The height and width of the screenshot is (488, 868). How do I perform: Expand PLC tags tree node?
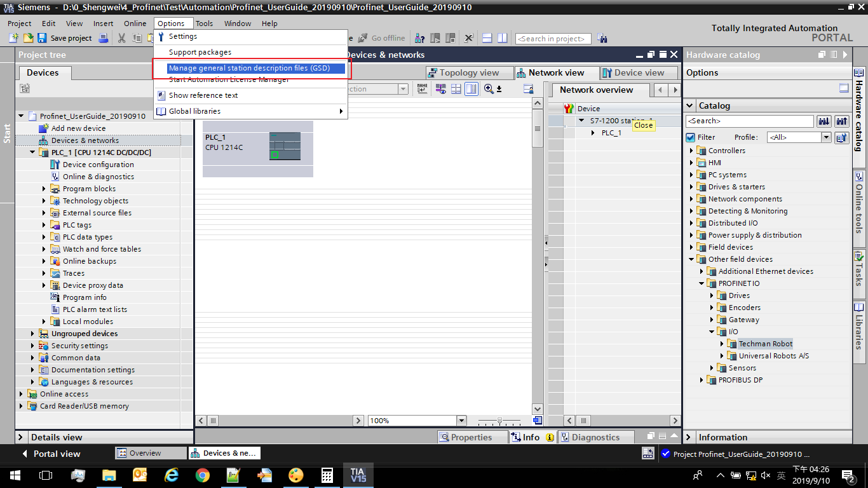44,225
